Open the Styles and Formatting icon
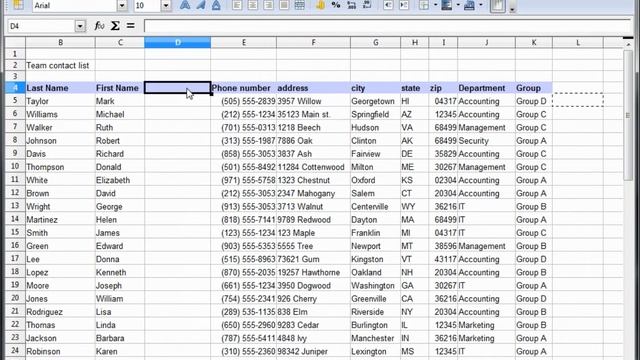This screenshot has height=360, width=640. point(18,5)
